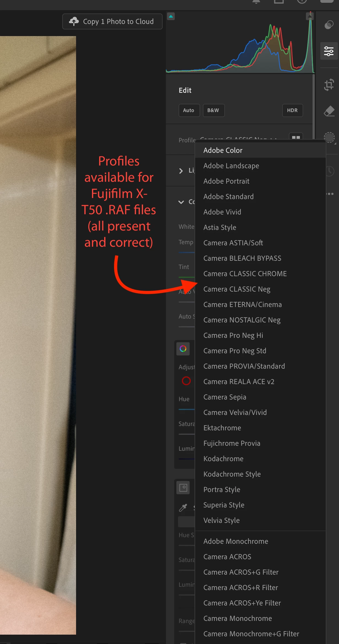339x644 pixels.
Task: Select Camera Velvia/Vivid profile
Action: click(260, 412)
